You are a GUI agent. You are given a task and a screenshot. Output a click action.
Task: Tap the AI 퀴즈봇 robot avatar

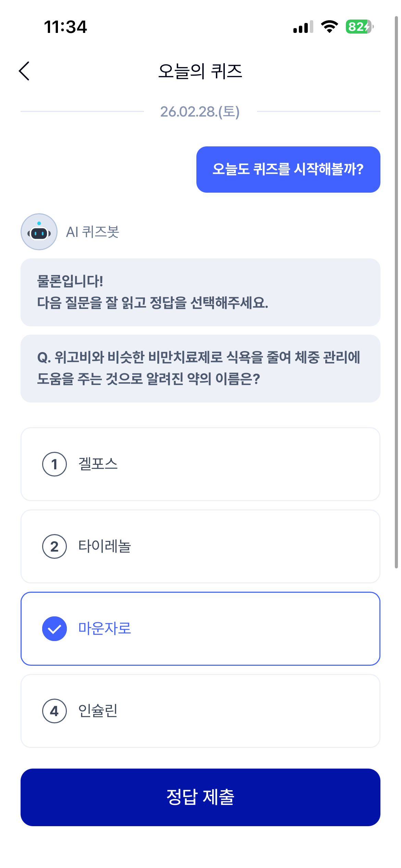[x=39, y=232]
